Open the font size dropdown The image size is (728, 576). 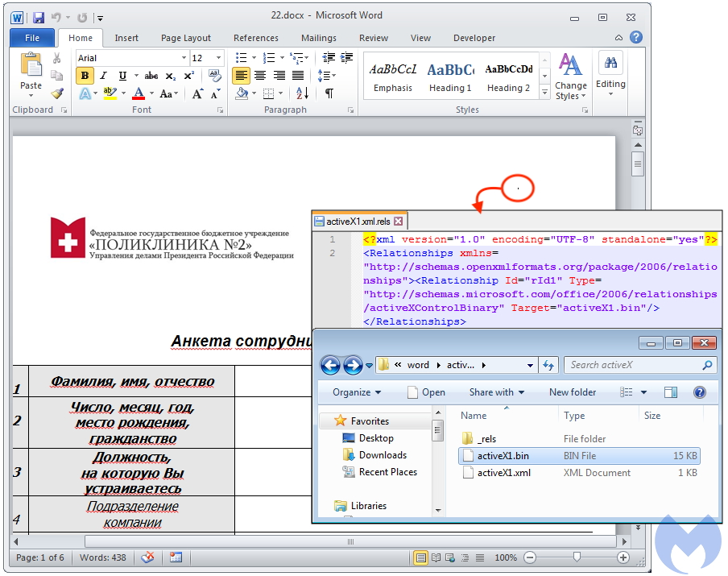(x=218, y=58)
